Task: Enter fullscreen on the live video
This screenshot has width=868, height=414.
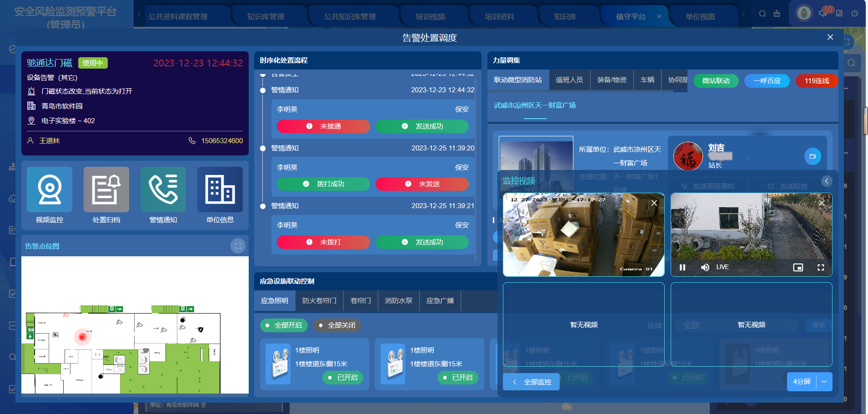Action: point(821,267)
